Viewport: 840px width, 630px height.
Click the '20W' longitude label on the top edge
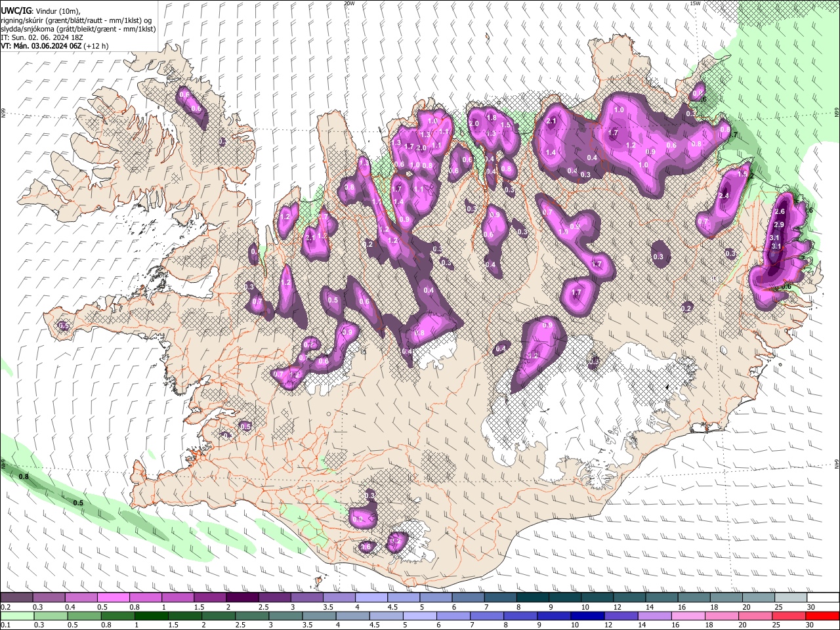coord(349,3)
